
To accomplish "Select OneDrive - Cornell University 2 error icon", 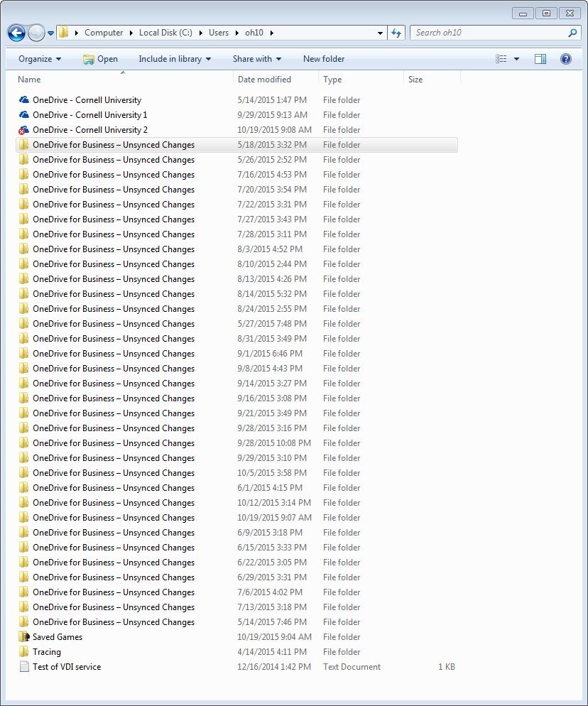I will coord(24,130).
